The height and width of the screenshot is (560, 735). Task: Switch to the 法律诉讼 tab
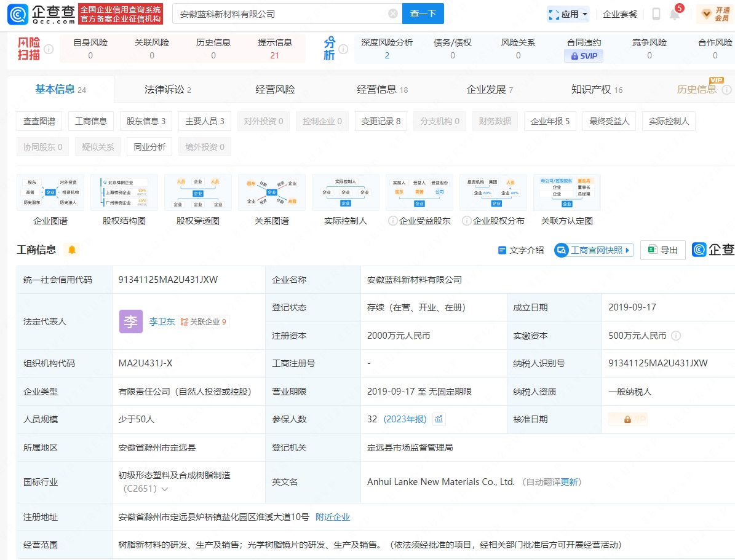pyautogui.click(x=167, y=90)
